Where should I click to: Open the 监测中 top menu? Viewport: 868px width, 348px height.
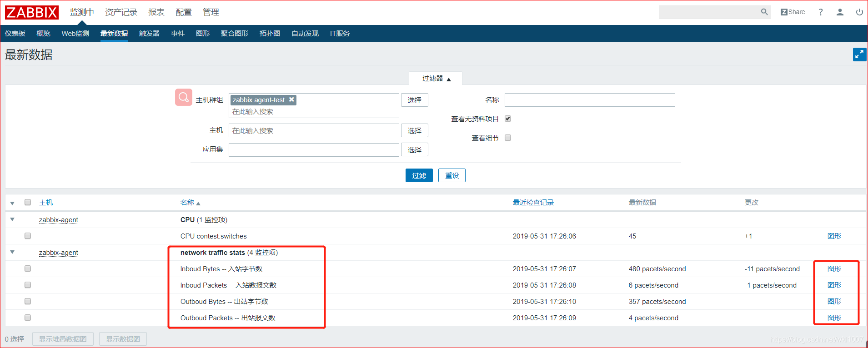pyautogui.click(x=82, y=12)
